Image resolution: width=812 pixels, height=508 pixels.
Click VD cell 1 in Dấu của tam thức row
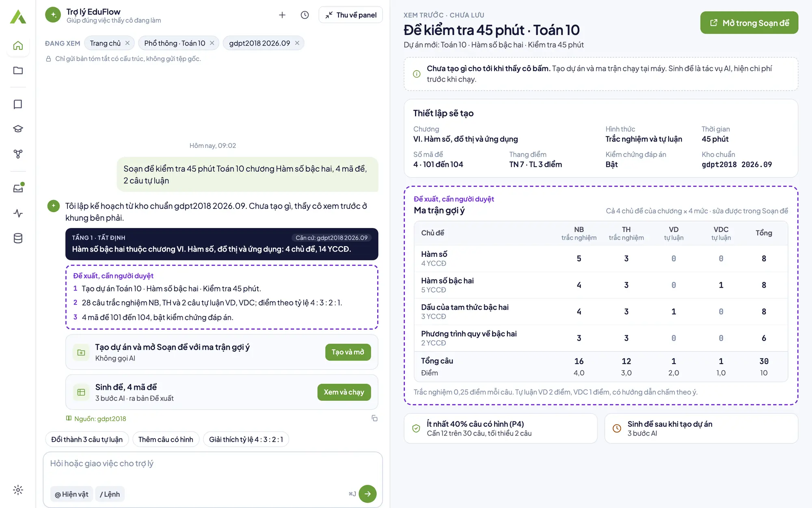(x=674, y=311)
